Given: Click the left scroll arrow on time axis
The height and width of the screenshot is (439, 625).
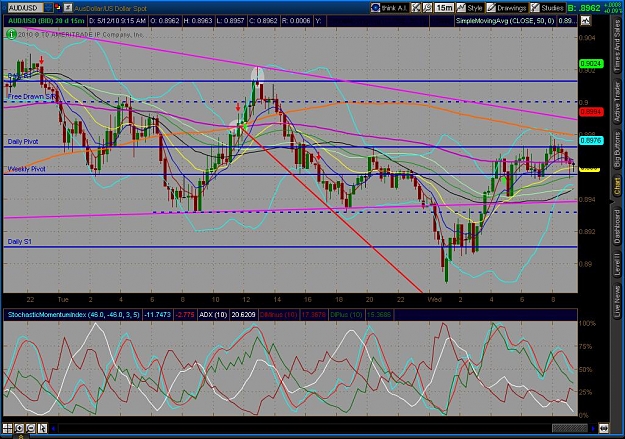Looking at the screenshot, I should (53, 429).
